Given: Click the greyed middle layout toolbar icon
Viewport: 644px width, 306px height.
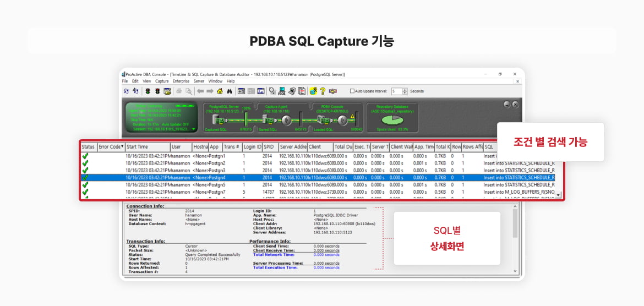Looking at the screenshot, I should pyautogui.click(x=252, y=91).
